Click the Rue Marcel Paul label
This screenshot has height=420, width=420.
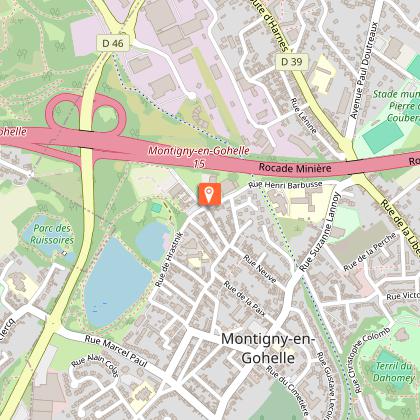click(x=116, y=351)
